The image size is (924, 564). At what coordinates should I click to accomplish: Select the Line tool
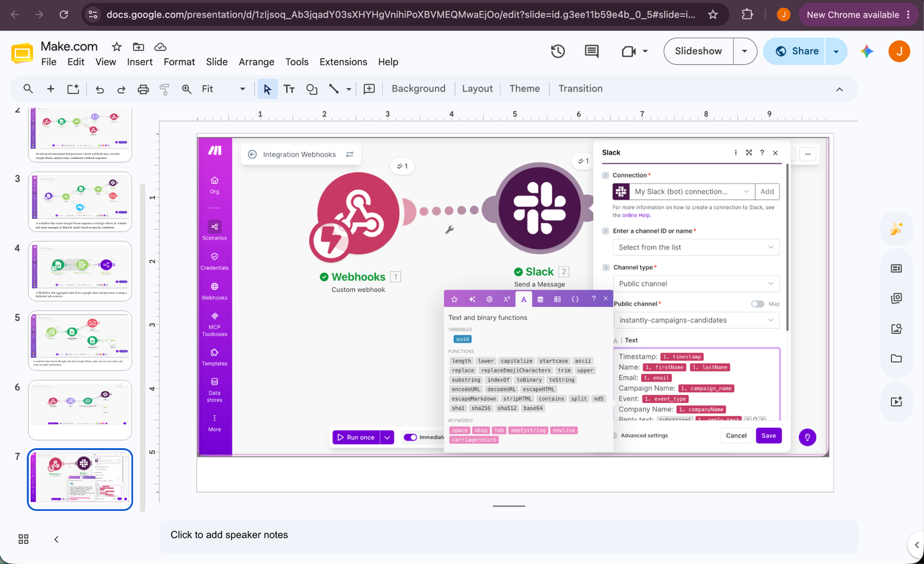click(x=334, y=89)
